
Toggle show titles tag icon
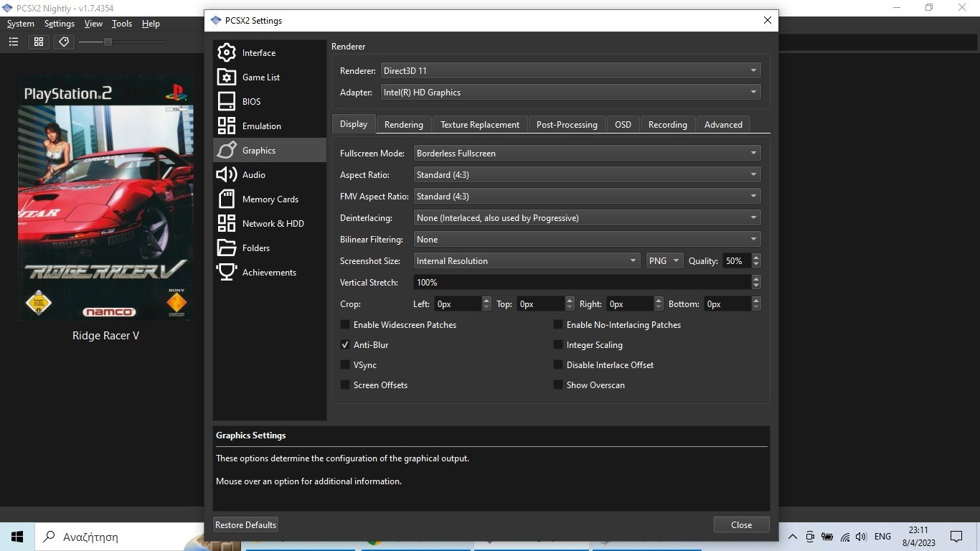[64, 42]
